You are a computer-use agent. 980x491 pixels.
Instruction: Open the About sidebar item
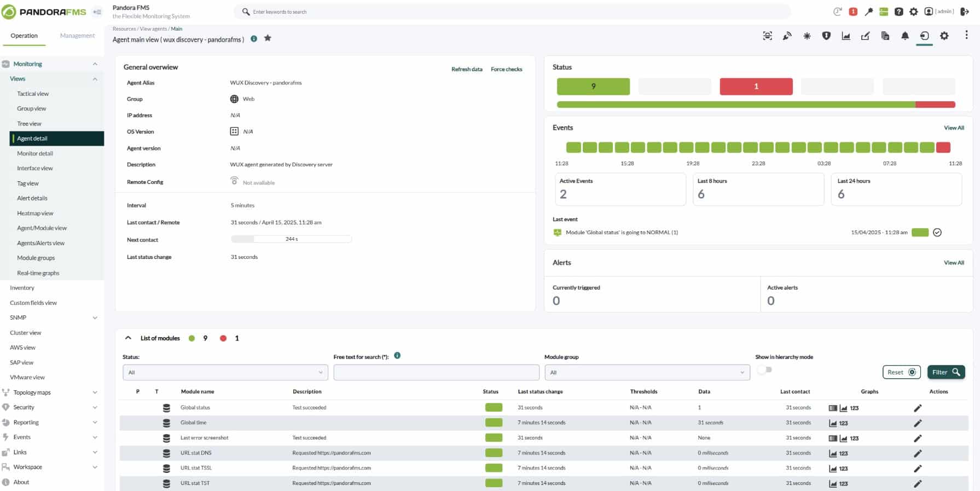tap(21, 483)
